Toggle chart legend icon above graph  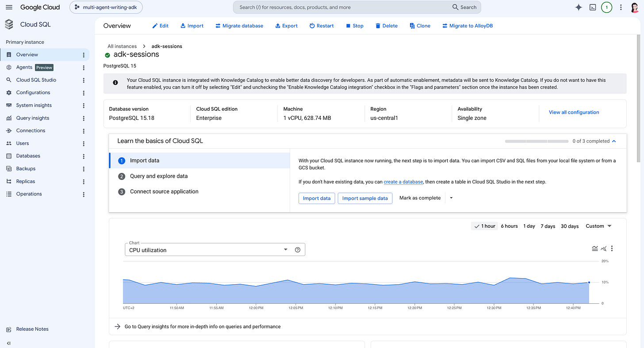click(x=595, y=249)
